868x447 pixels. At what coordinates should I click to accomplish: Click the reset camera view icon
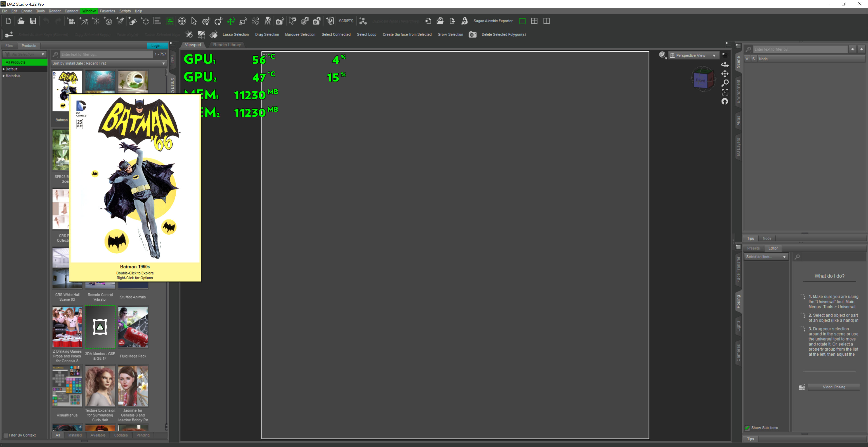(x=725, y=102)
